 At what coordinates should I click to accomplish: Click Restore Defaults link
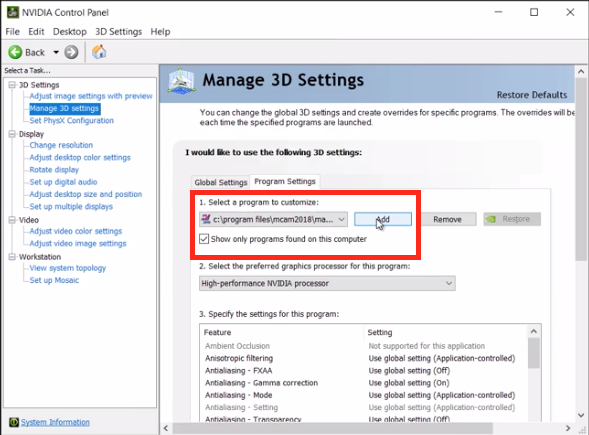click(x=532, y=95)
